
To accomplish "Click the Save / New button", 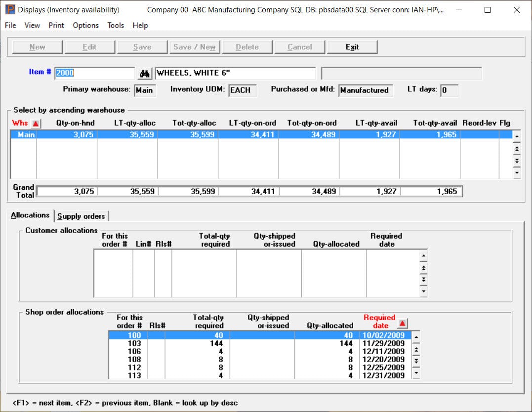I will click(x=195, y=46).
